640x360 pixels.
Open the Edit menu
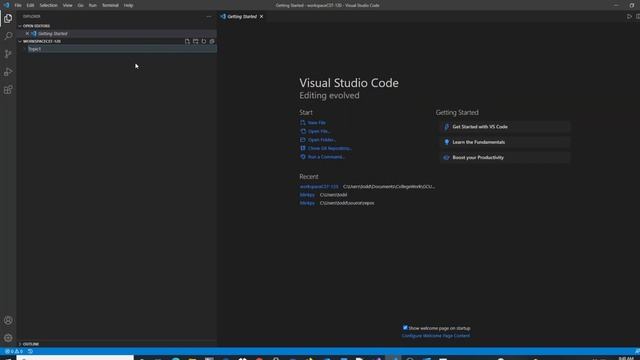pyautogui.click(x=31, y=5)
